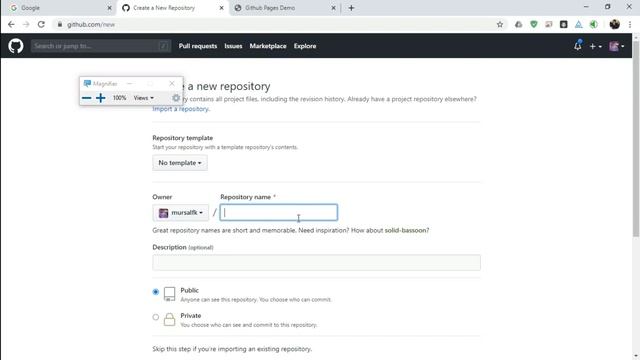
Task: Open the notifications bell
Action: click(x=578, y=46)
